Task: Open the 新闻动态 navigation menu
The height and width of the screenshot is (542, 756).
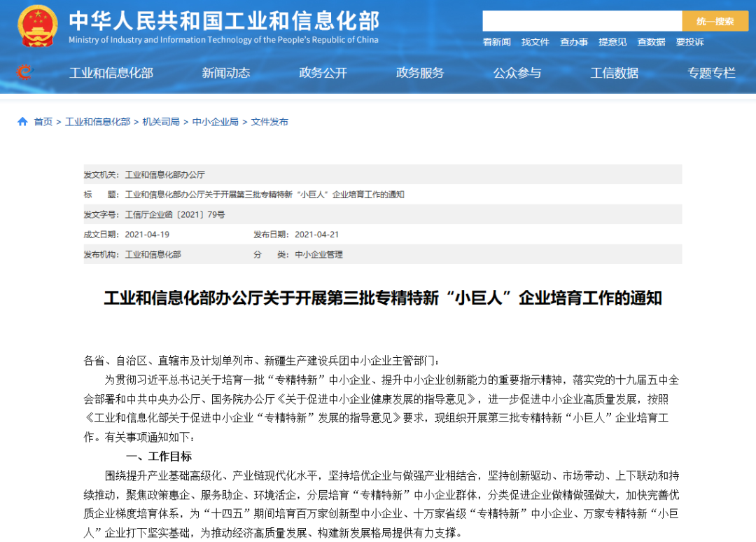Action: (225, 73)
